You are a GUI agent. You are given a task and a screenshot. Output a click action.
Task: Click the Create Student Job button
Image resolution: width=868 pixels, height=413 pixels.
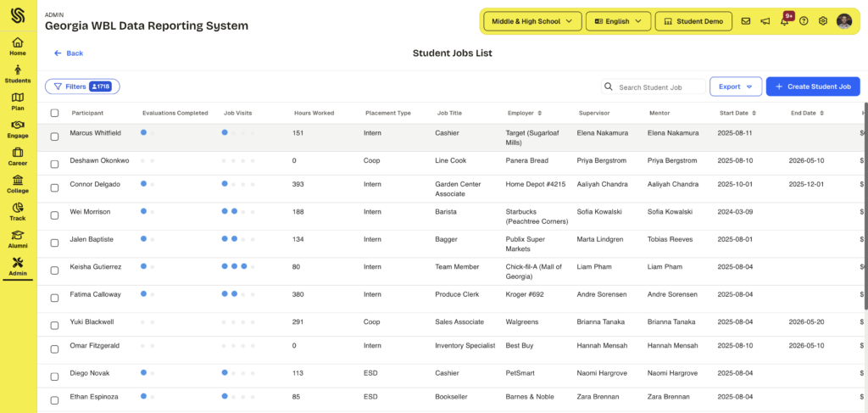[x=813, y=87]
